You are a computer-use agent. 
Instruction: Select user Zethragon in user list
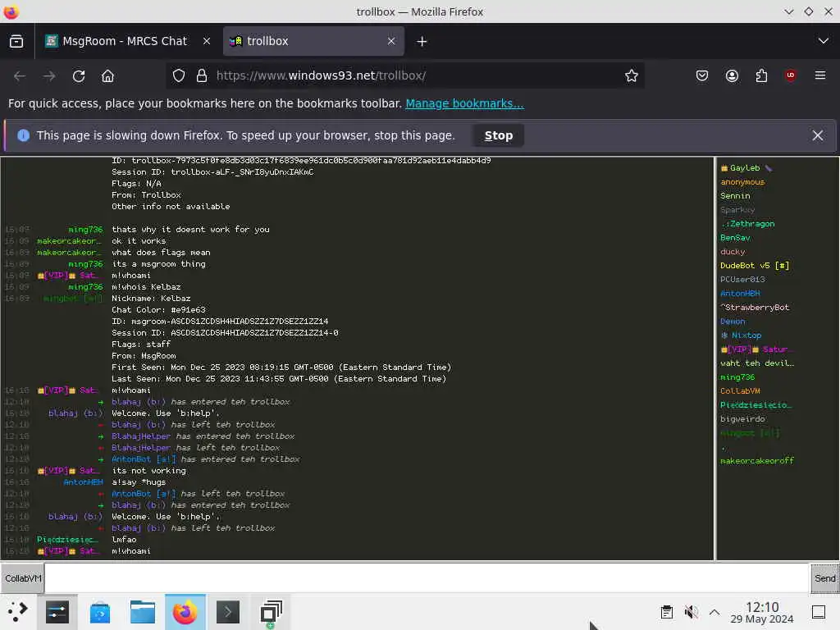point(748,224)
